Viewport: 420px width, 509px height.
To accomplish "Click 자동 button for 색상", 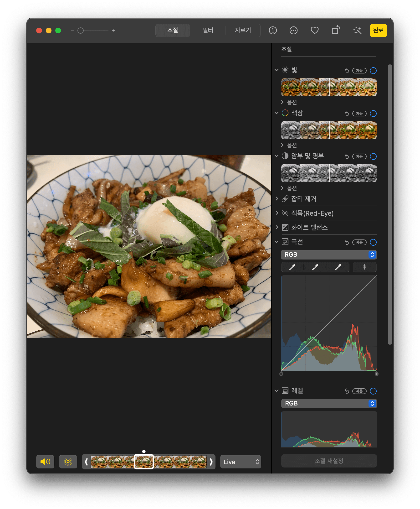I will (x=359, y=114).
